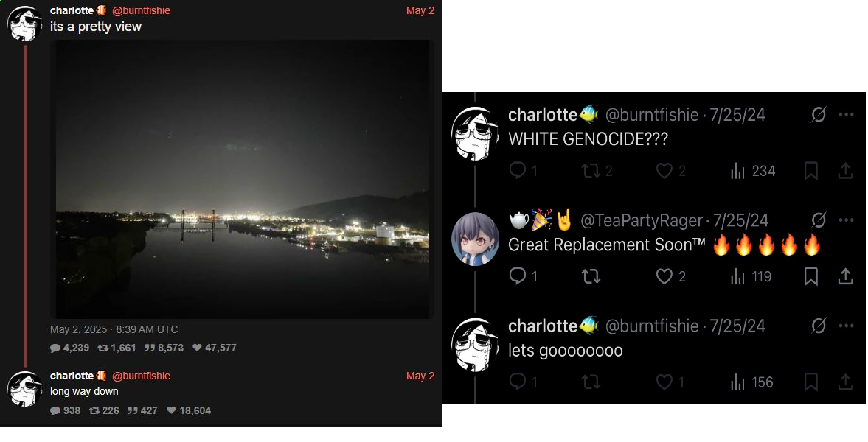Viewport: 868px width, 442px height.
Task: Open @burntfishie handle on pretty view post
Action: pos(141,10)
